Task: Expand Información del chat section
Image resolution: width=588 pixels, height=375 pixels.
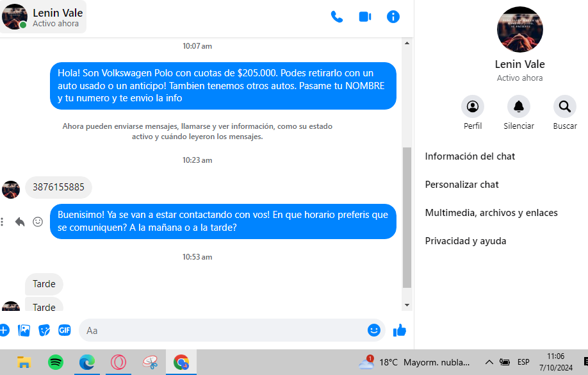Action: pyautogui.click(x=470, y=156)
